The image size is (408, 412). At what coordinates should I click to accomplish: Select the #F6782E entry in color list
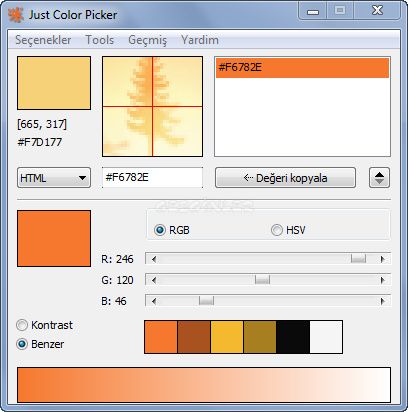tap(302, 68)
